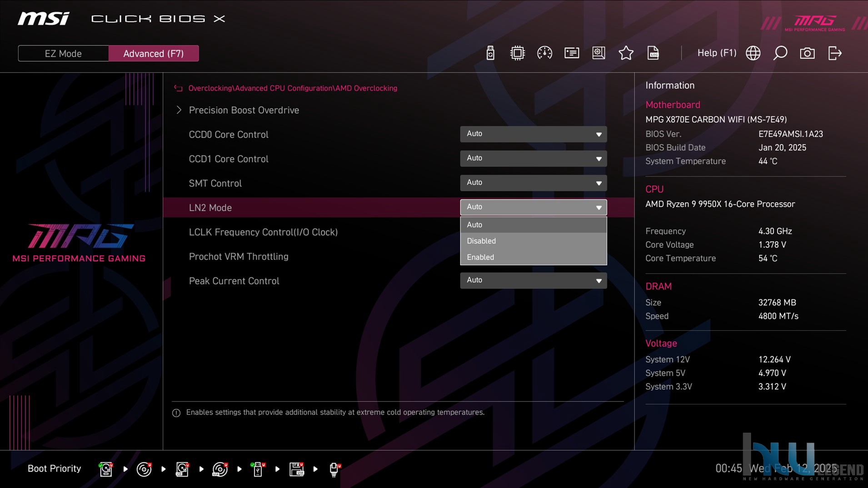This screenshot has width=868, height=488.
Task: Click the exit door icon
Action: [835, 53]
